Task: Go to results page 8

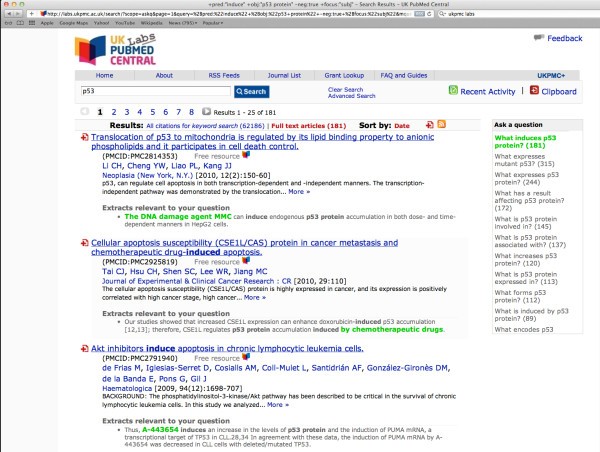Action: pos(191,112)
